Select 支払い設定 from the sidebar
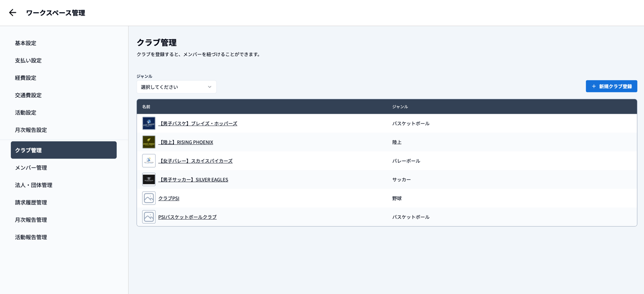The image size is (644, 294). [28, 60]
